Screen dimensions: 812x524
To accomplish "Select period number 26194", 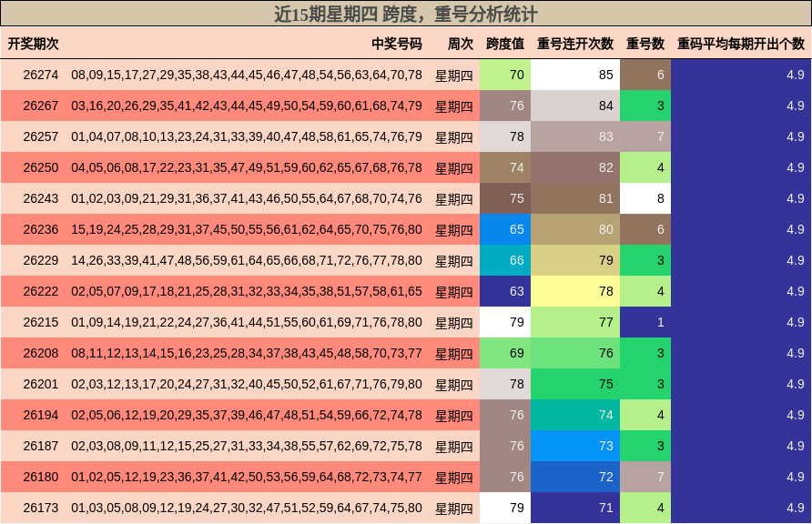I will 41,415.
